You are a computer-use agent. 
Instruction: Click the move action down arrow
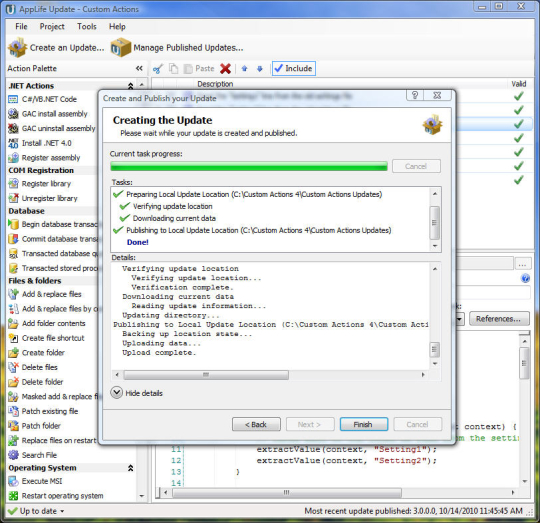[x=260, y=69]
